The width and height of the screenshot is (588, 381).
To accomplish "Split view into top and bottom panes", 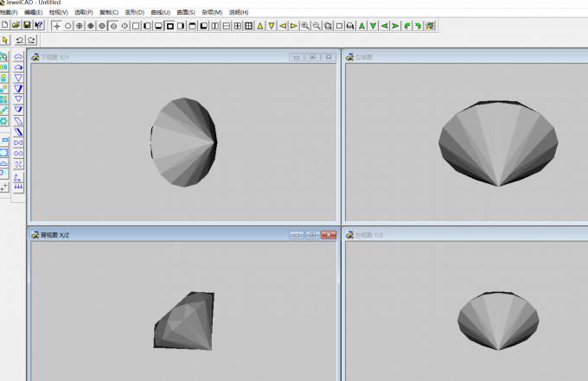I will (x=227, y=26).
